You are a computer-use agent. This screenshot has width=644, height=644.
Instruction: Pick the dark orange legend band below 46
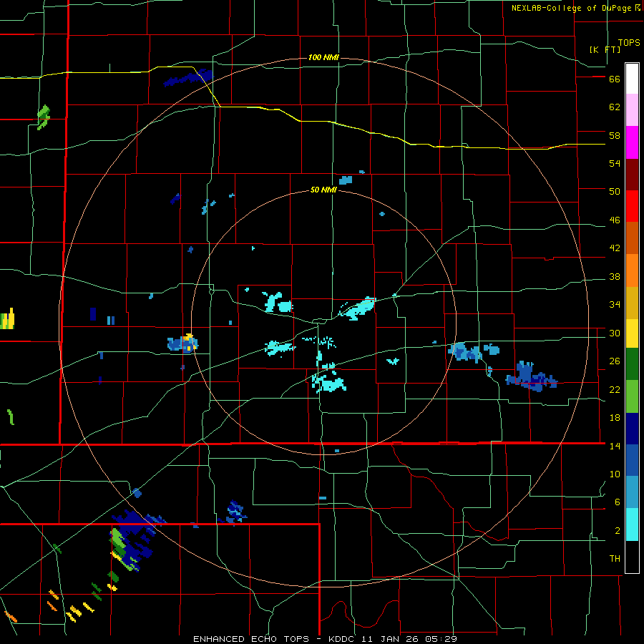click(x=632, y=238)
